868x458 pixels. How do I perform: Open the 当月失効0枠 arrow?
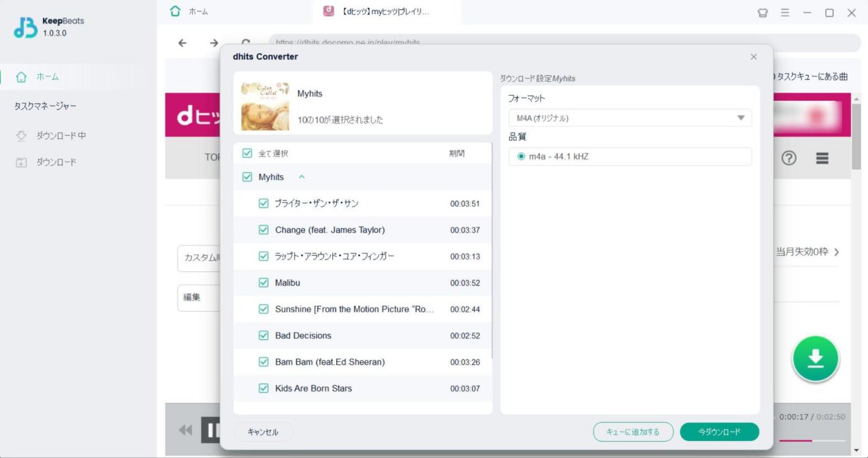tap(837, 252)
